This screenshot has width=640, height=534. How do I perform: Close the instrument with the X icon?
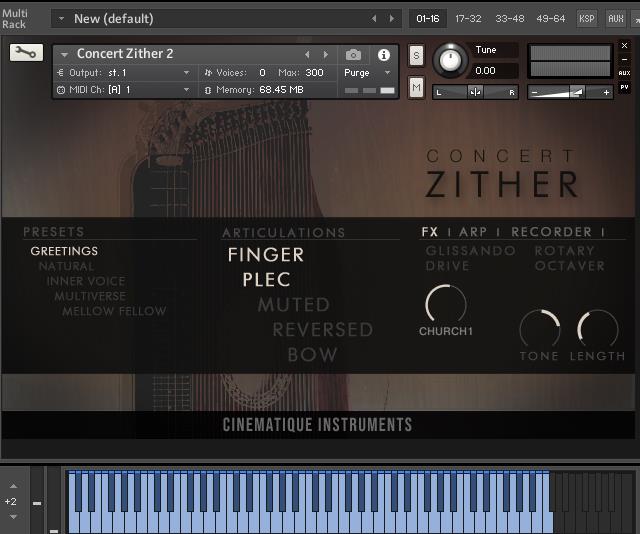click(624, 45)
